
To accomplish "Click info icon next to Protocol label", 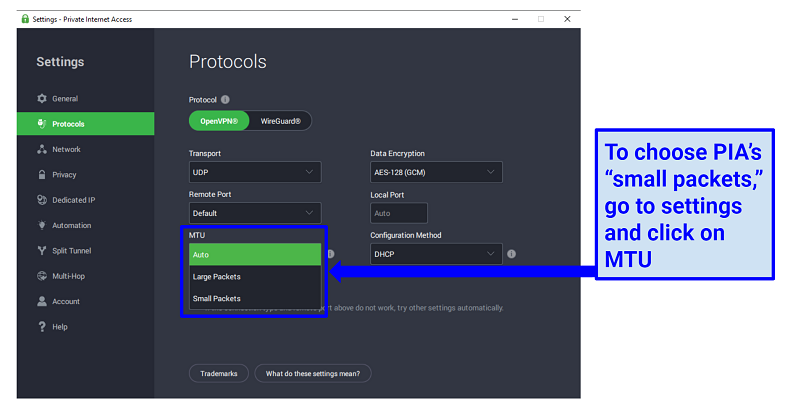I will (225, 99).
